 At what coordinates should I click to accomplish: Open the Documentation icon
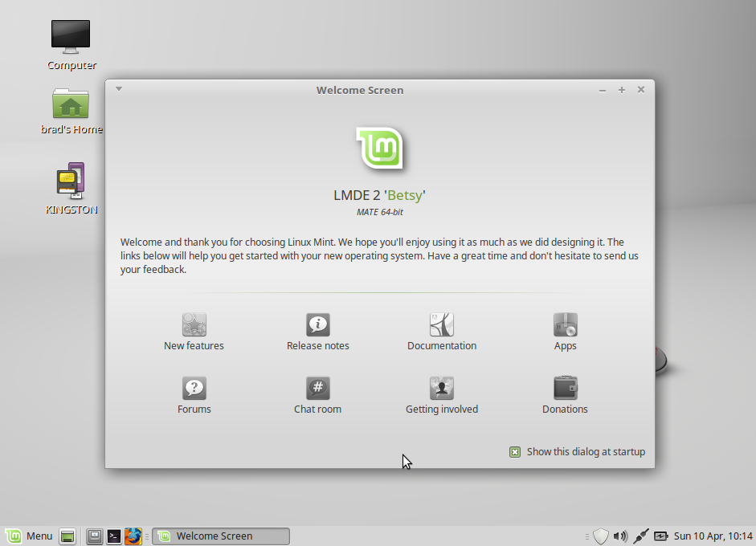pos(442,324)
